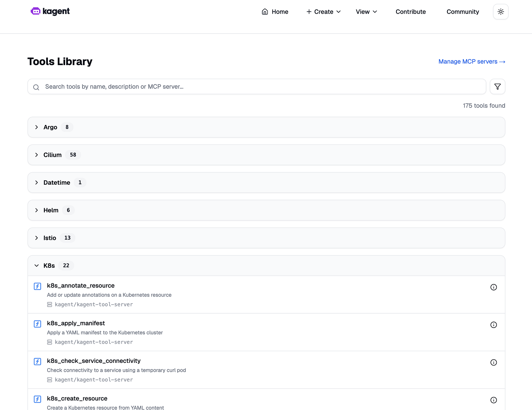The image size is (532, 410).
Task: Click 'Apply a YAML manifest' description
Action: point(105,333)
